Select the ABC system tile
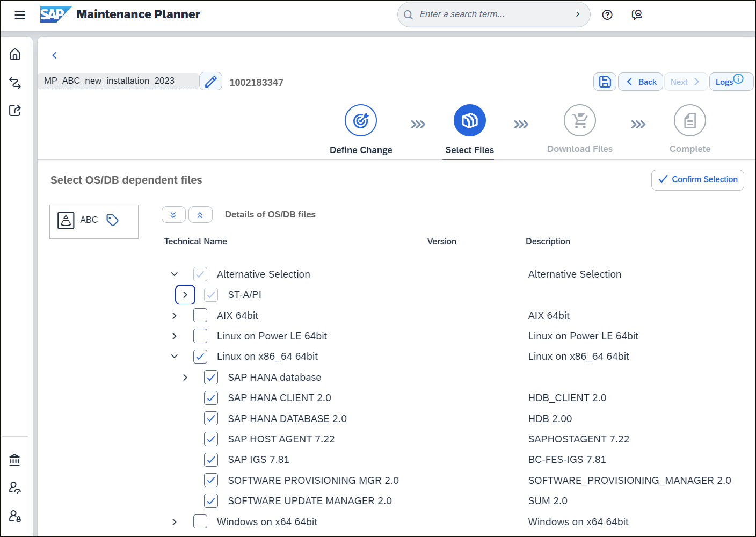This screenshot has height=537, width=756. 94,221
